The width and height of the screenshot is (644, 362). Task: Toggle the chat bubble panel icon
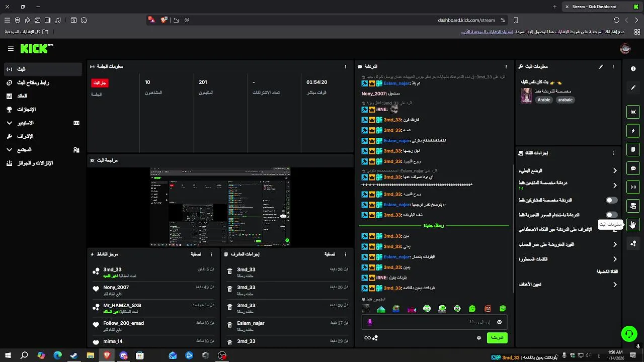pos(633,168)
